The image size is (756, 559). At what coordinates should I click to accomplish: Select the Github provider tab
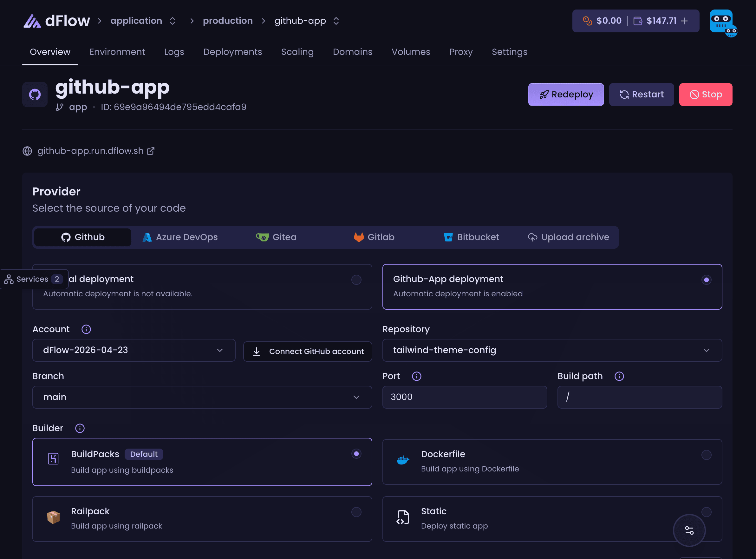pos(83,237)
